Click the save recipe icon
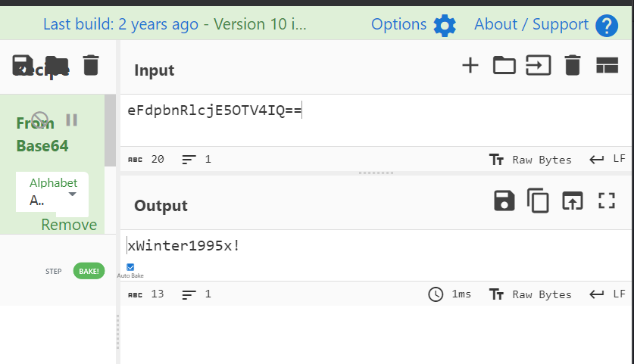The width and height of the screenshot is (634, 364). (23, 65)
